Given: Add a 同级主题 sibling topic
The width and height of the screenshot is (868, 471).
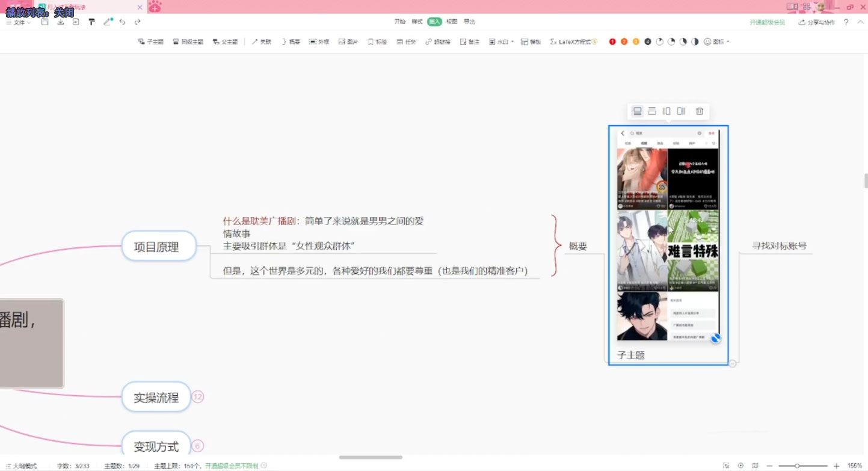Looking at the screenshot, I should click(x=188, y=42).
